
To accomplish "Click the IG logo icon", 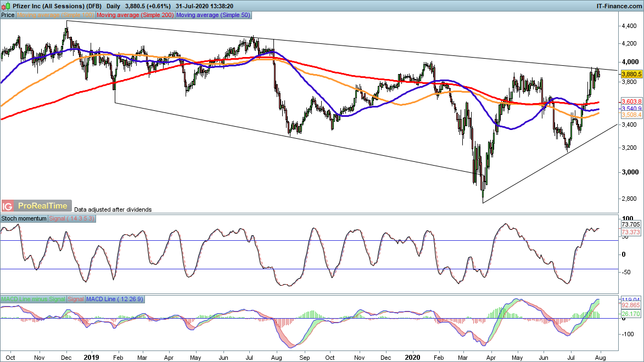I will tap(8, 206).
